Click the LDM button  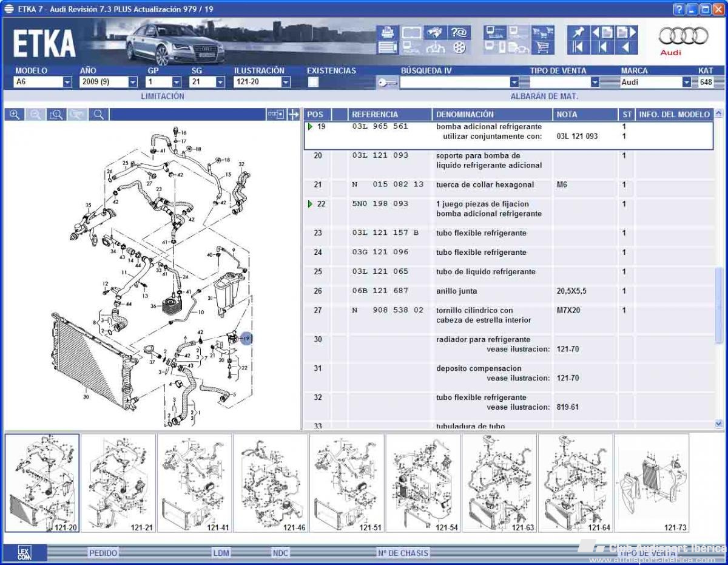pos(221,553)
